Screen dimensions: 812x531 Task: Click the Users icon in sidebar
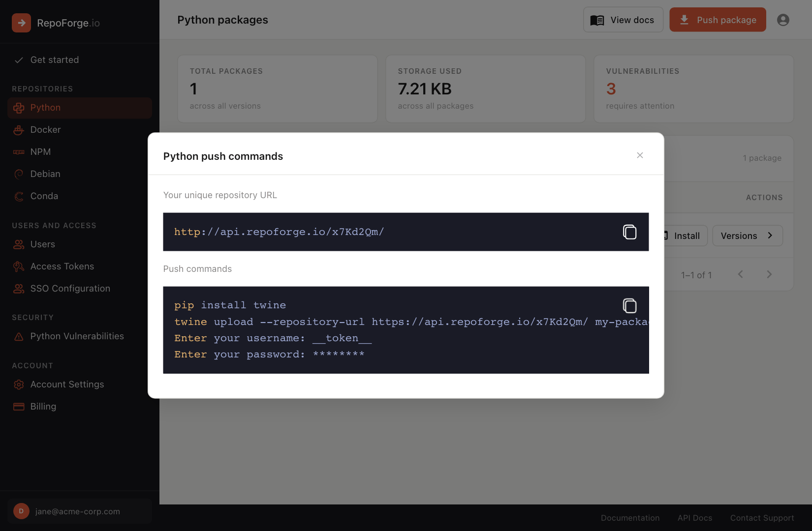click(19, 244)
